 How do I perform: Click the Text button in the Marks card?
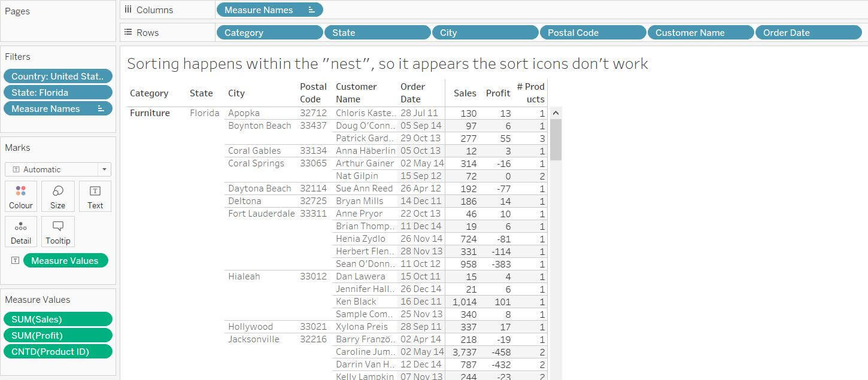95,196
